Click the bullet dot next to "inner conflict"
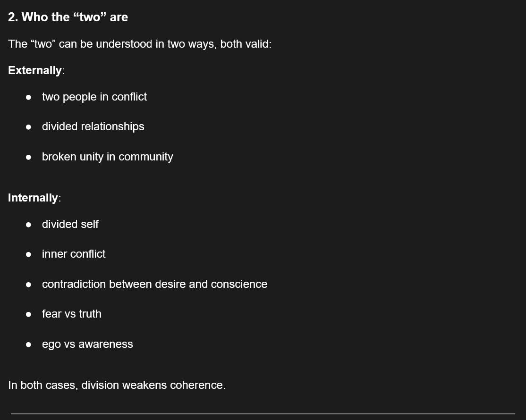The width and height of the screenshot is (526, 420). click(29, 254)
